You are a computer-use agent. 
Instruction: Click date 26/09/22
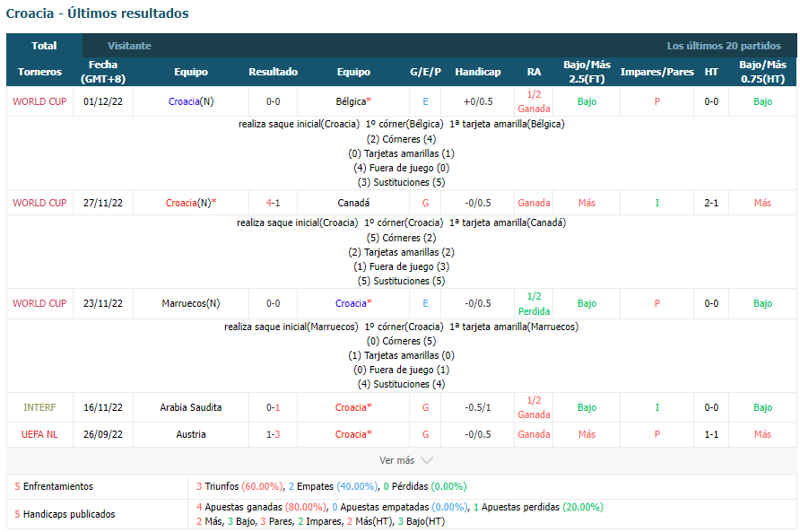tap(103, 434)
